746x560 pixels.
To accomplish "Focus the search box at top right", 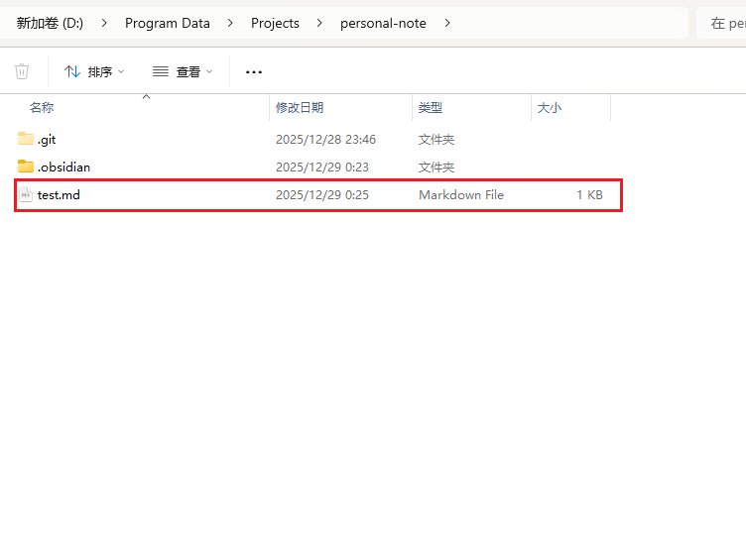I will coord(722,23).
